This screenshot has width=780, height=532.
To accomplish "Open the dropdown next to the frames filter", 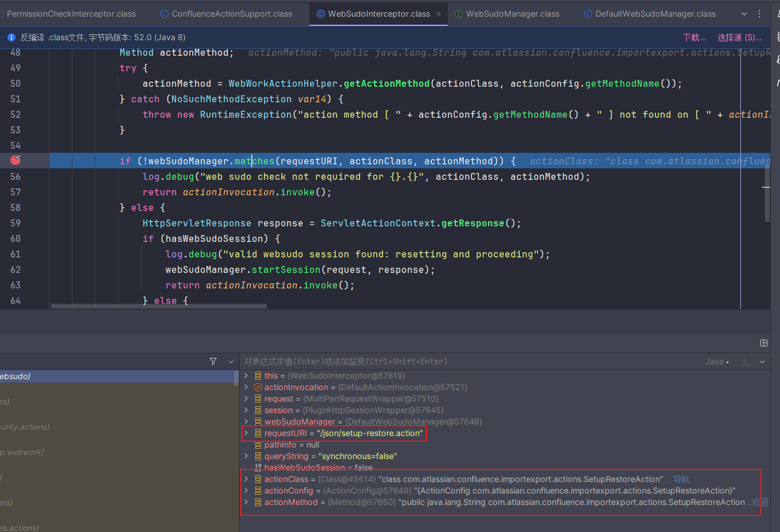I will pos(231,361).
